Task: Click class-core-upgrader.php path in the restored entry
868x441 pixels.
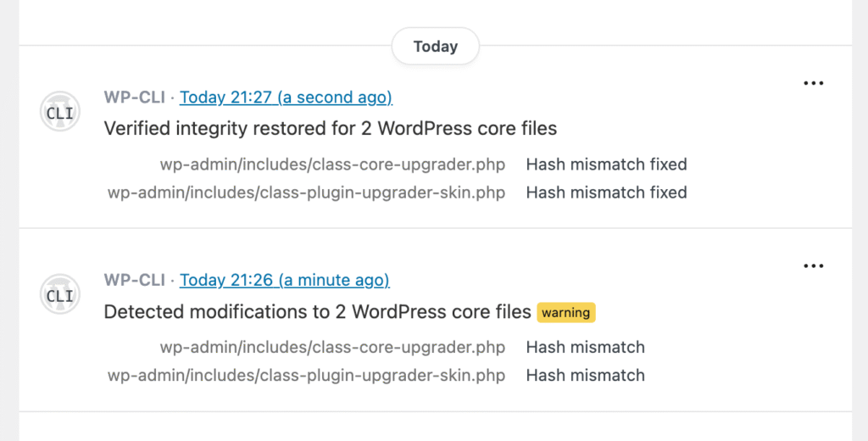Action: click(x=332, y=165)
